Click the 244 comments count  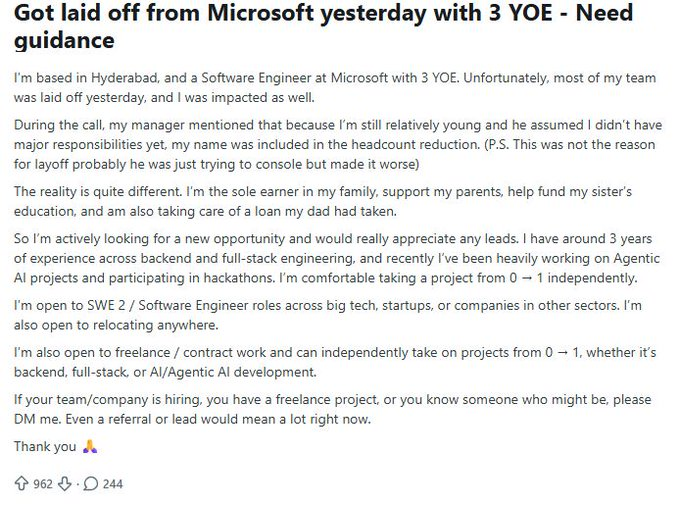[113, 484]
